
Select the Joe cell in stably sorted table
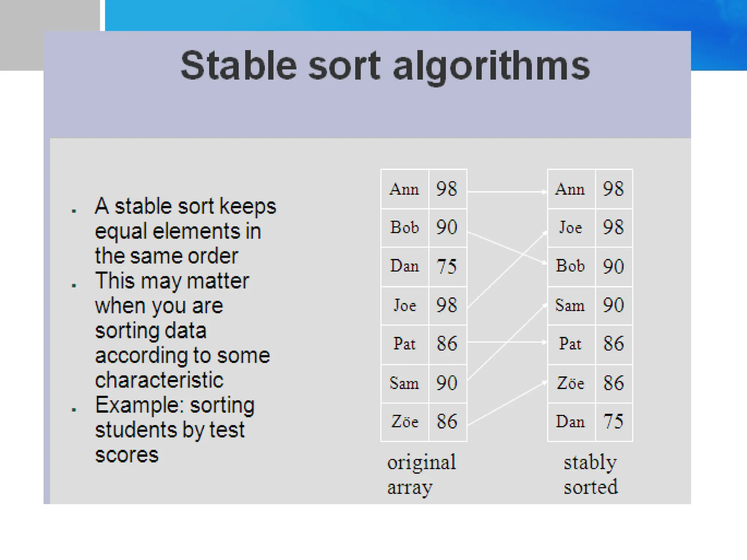click(x=570, y=227)
